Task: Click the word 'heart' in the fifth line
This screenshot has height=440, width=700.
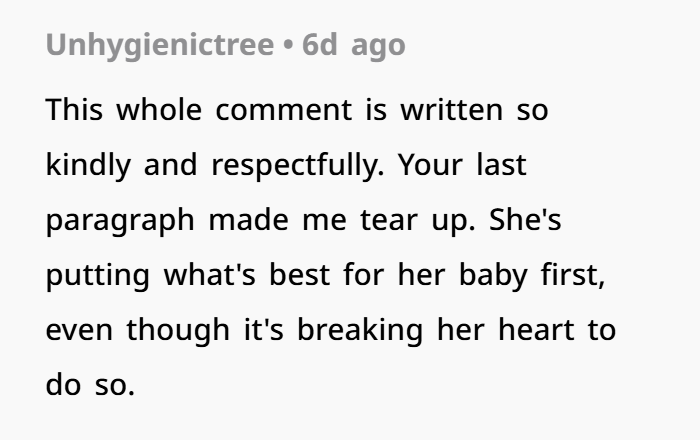Action: pos(536,330)
